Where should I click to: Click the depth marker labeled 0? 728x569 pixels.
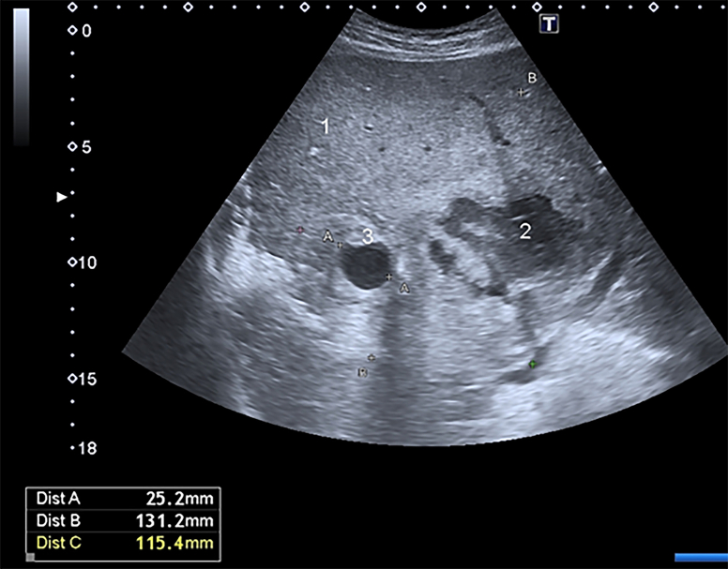tap(81, 31)
